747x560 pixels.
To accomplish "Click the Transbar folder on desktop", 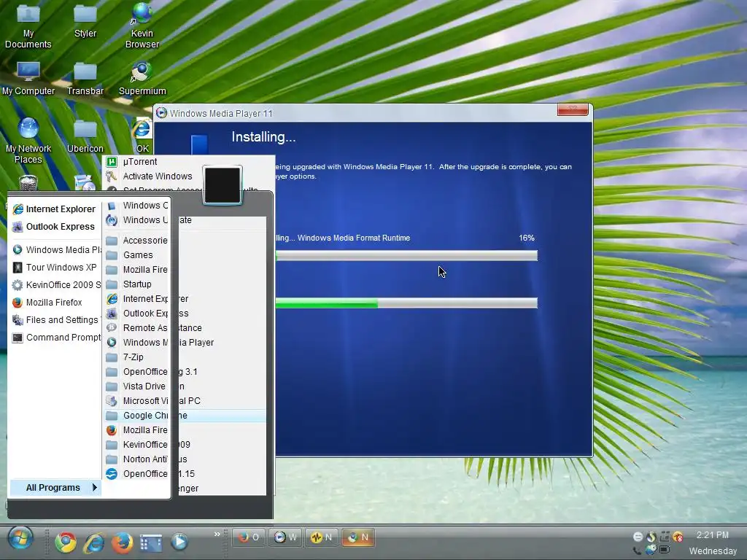I will tap(85, 79).
